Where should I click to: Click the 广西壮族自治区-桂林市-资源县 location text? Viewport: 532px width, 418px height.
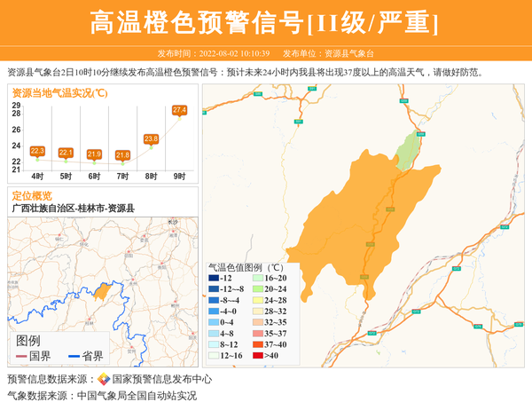(74, 209)
